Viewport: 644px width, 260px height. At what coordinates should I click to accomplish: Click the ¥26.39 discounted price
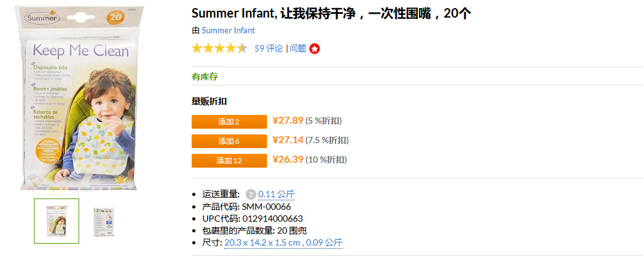coord(288,160)
